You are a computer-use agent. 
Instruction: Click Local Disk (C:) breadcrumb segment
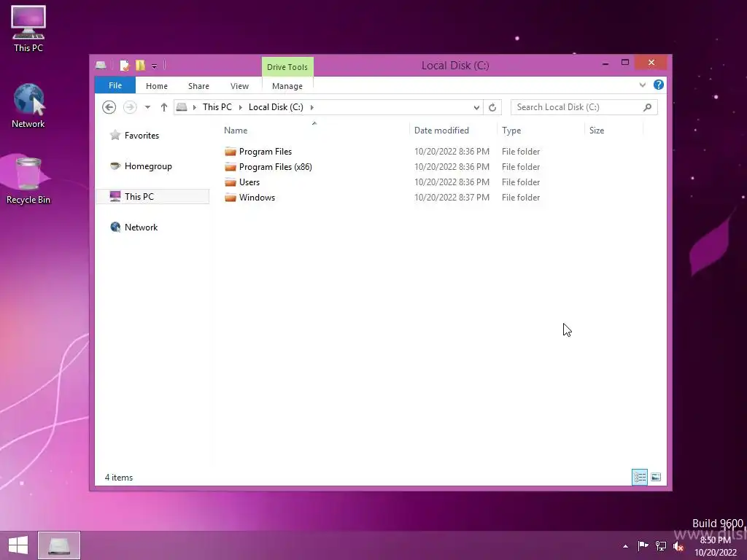click(x=276, y=107)
